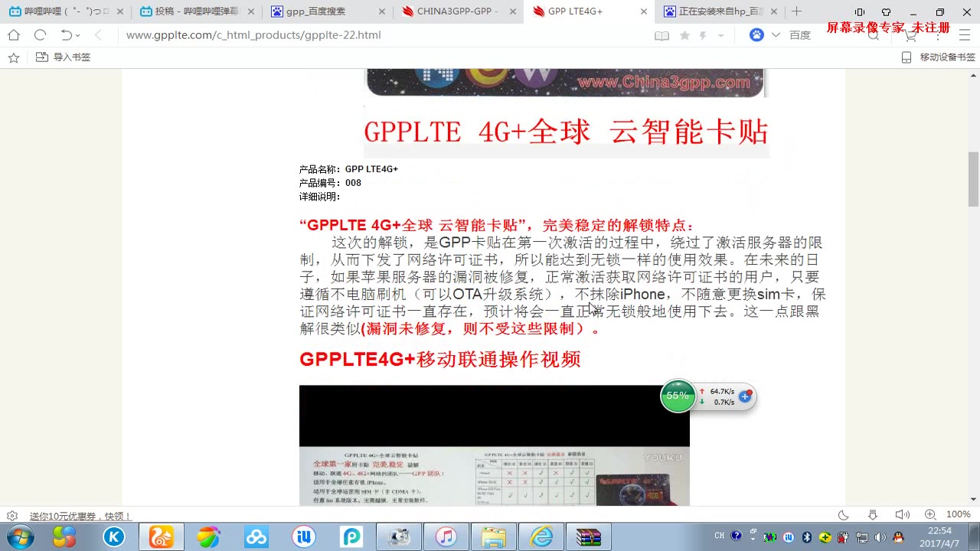Click the status bar settings gear

(12, 516)
